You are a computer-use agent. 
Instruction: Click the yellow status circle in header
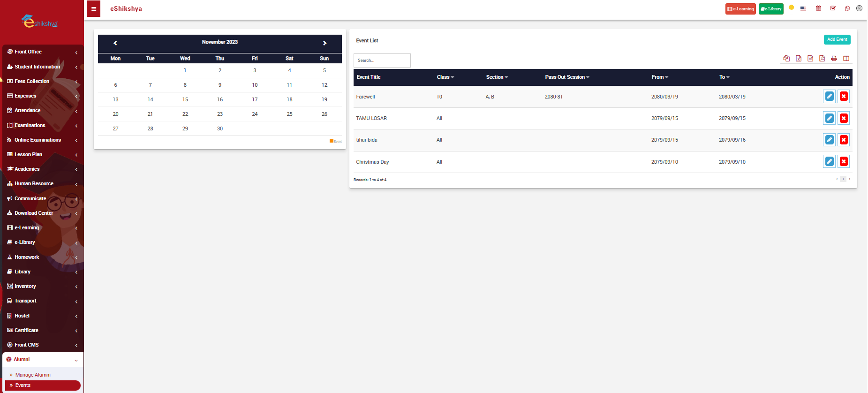pyautogui.click(x=791, y=8)
